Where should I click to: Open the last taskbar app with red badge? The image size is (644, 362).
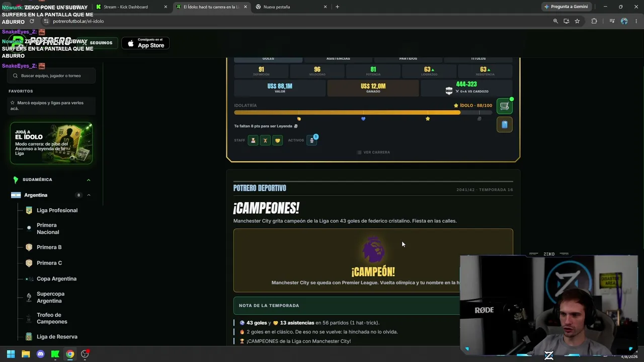(85, 354)
